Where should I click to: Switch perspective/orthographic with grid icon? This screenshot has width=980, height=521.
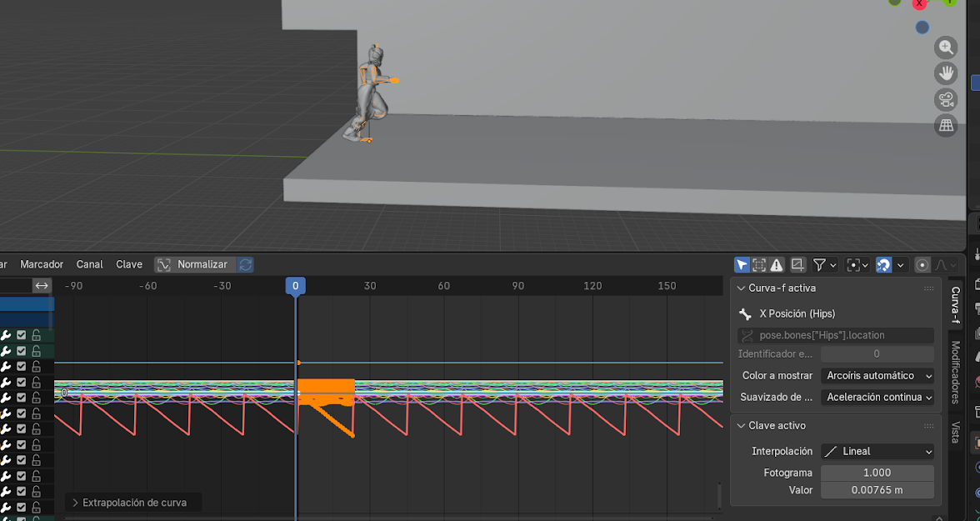point(946,126)
